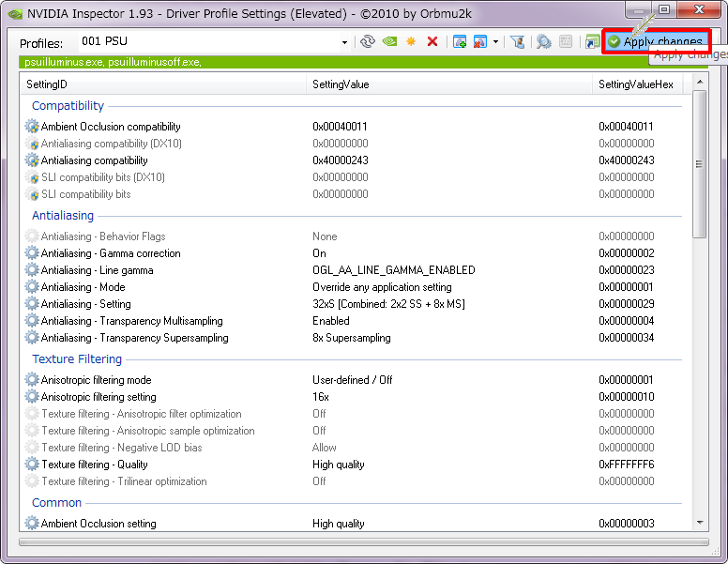Click gear icon beside Antialiasing - Line gamma
The image size is (728, 564).
tap(32, 270)
